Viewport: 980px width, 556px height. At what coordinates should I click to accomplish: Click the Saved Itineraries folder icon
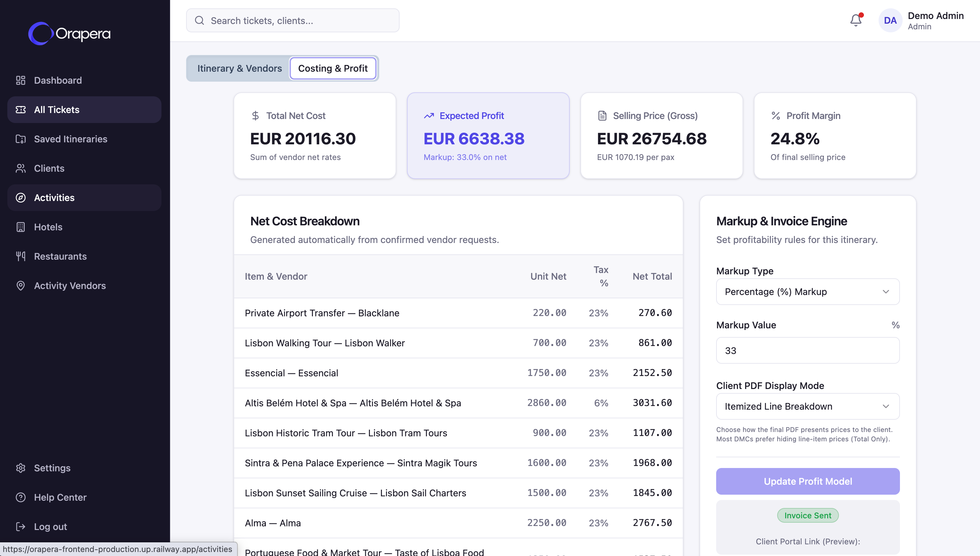tap(21, 139)
